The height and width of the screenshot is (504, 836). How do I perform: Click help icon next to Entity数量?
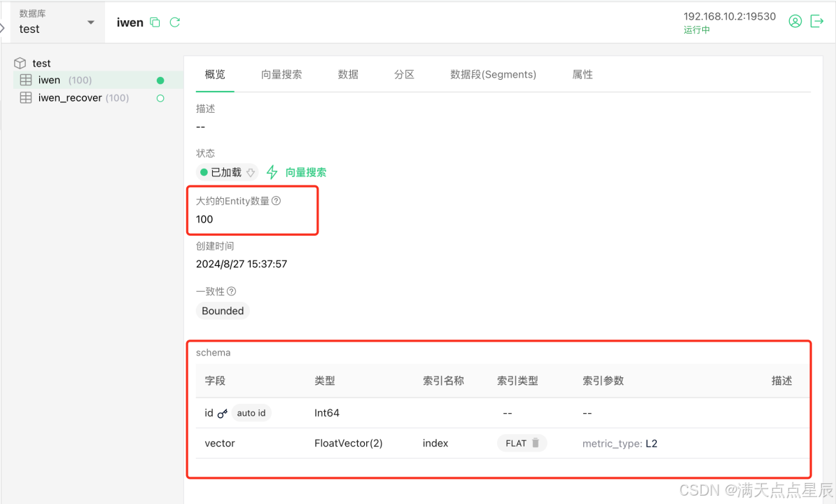pyautogui.click(x=276, y=201)
